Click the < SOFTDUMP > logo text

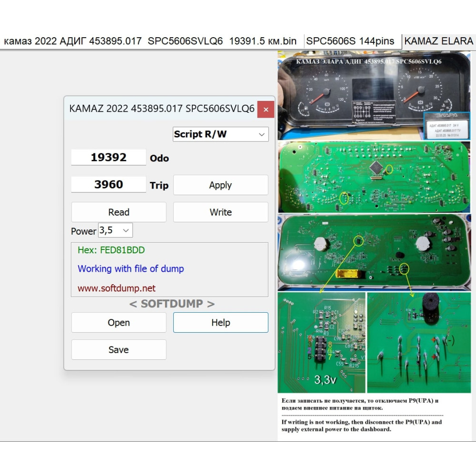172,304
